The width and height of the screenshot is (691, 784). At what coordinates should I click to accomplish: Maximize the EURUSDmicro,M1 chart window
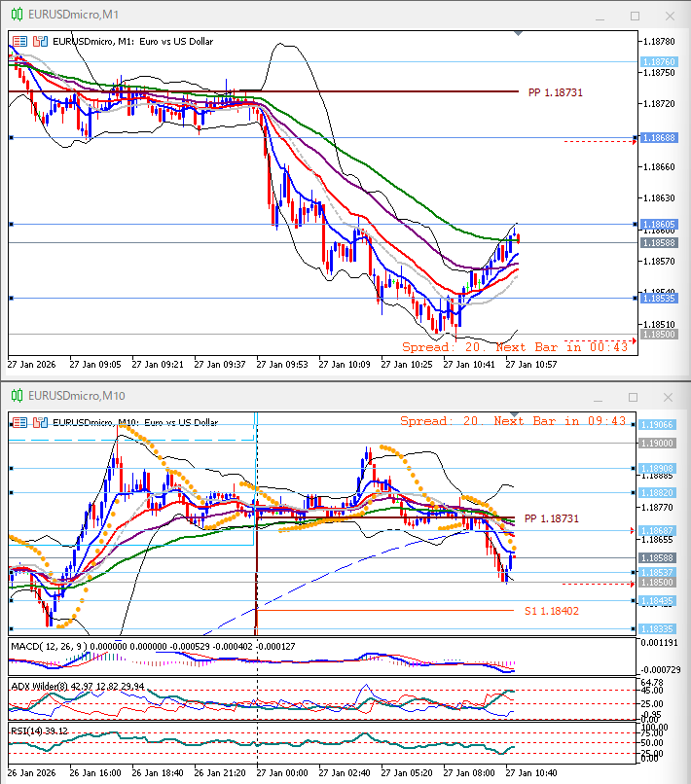point(635,16)
